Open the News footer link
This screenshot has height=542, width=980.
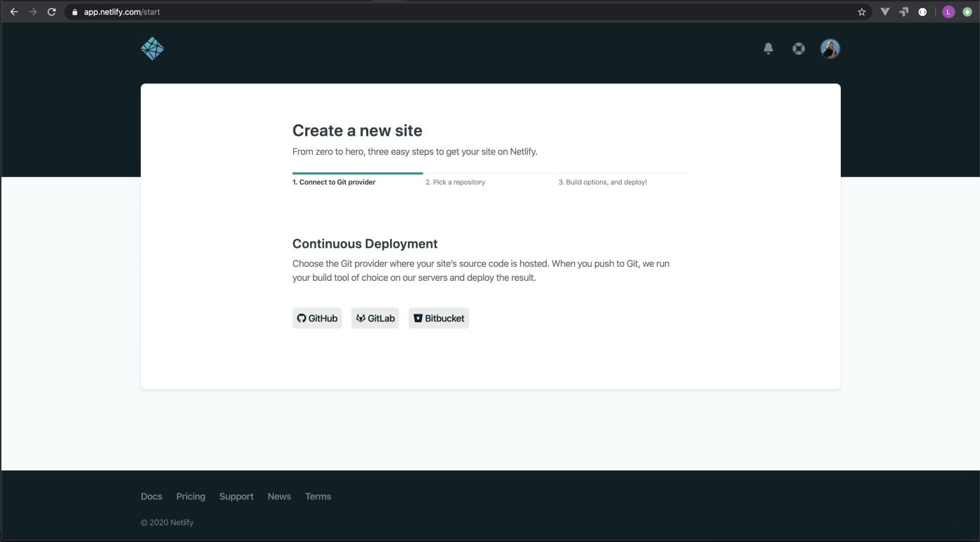click(x=279, y=496)
